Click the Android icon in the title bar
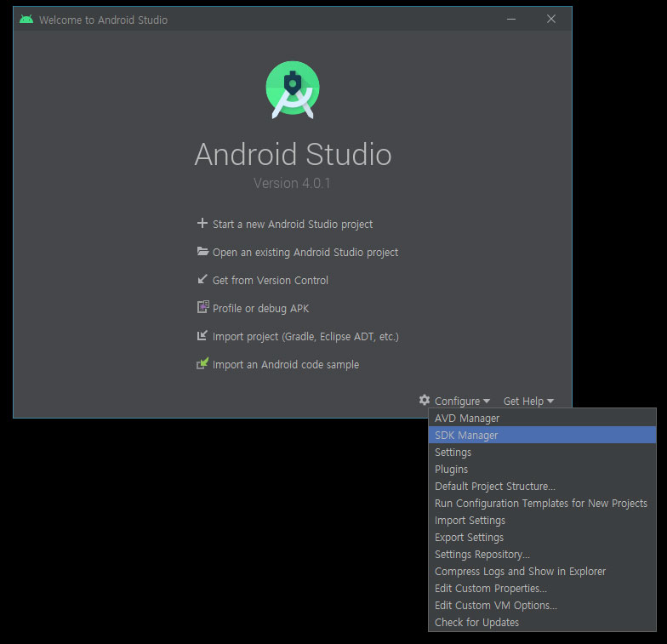Screen dimensions: 667x644 click(x=26, y=20)
